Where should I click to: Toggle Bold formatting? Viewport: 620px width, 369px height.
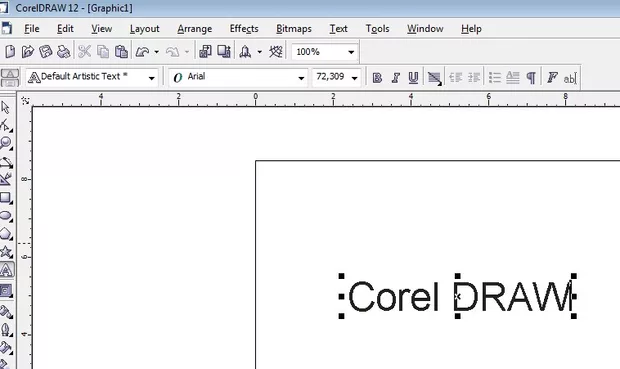pyautogui.click(x=377, y=78)
